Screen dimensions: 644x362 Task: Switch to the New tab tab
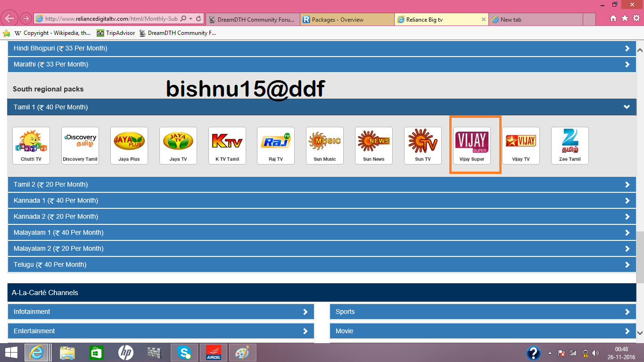pyautogui.click(x=536, y=19)
